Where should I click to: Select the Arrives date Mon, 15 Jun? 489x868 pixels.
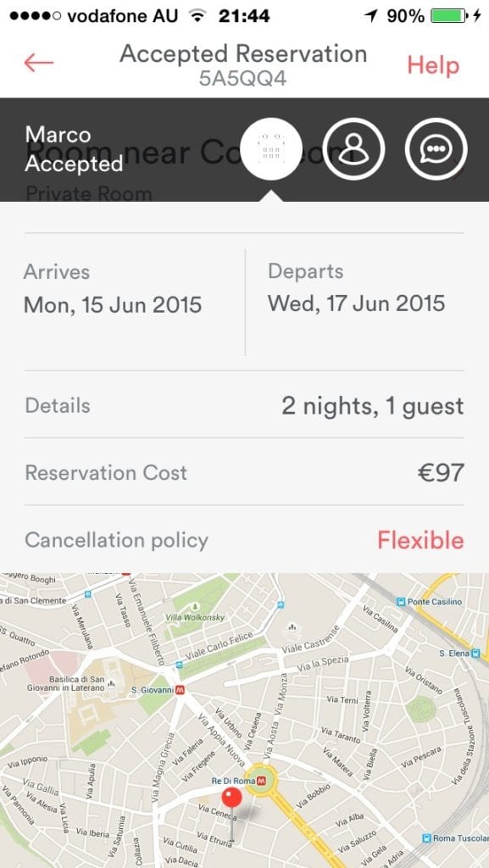(113, 304)
